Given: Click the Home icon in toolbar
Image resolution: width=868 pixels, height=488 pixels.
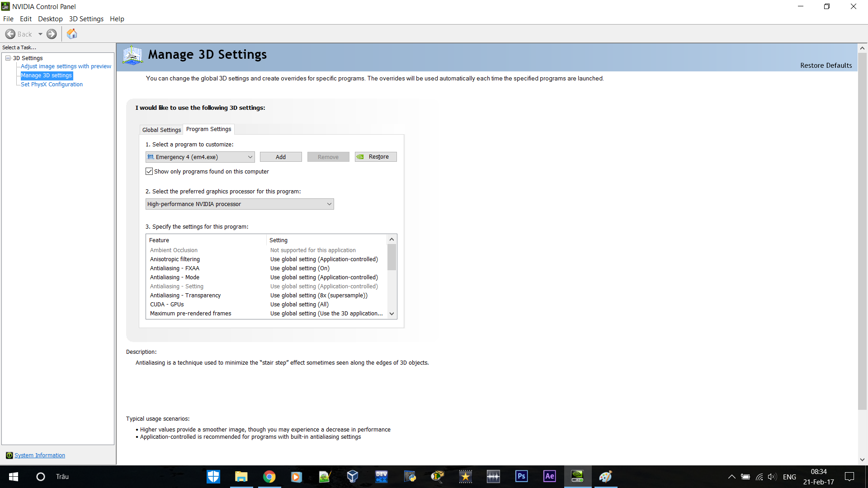Looking at the screenshot, I should [x=72, y=34].
